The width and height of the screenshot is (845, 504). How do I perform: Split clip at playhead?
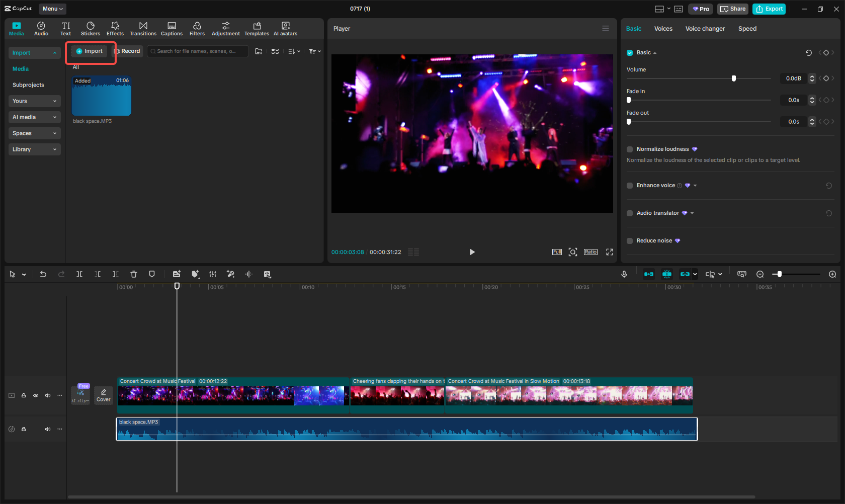pos(79,274)
